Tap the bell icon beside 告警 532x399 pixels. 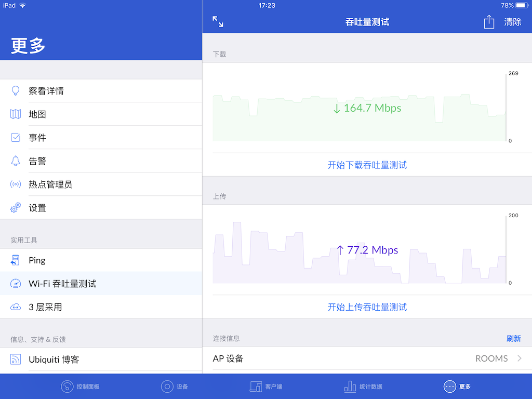tap(16, 161)
